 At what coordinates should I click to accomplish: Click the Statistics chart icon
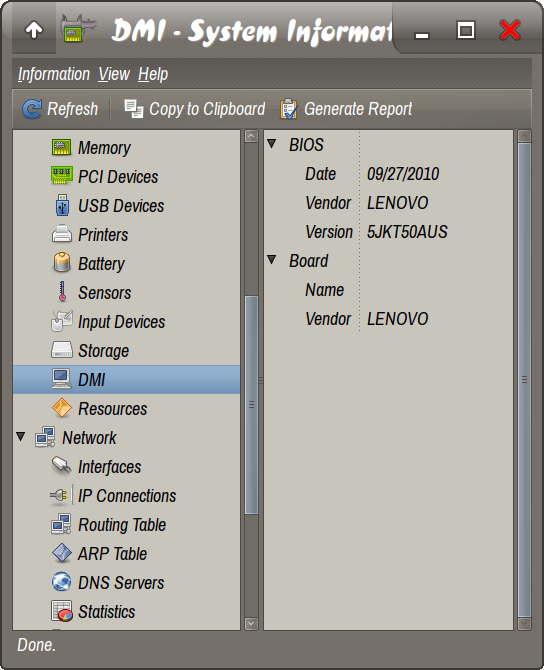[x=62, y=611]
